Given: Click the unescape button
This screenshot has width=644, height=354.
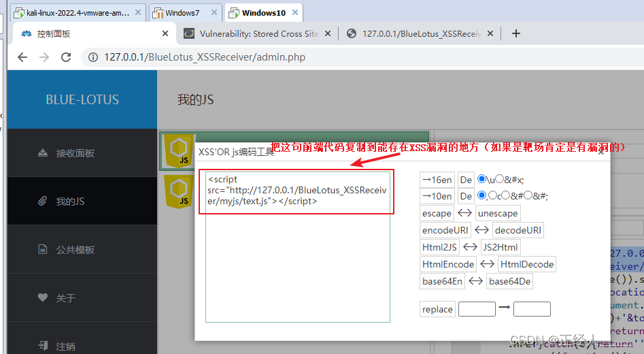Looking at the screenshot, I should [x=498, y=213].
